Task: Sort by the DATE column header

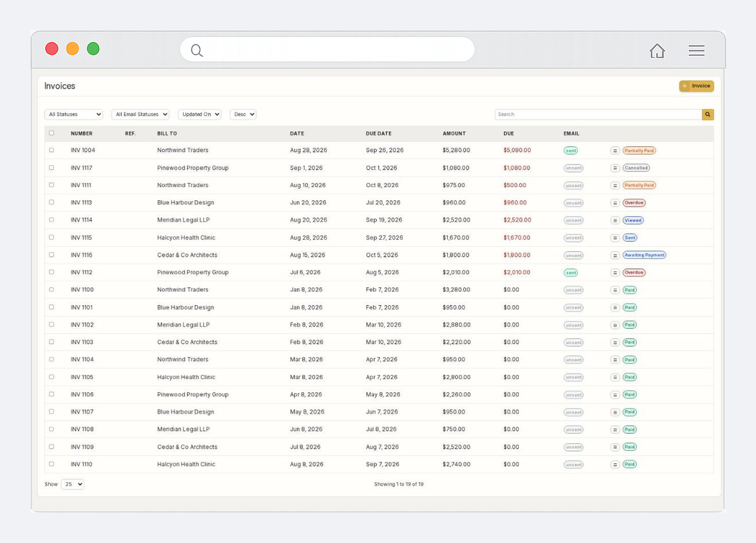Action: (297, 134)
